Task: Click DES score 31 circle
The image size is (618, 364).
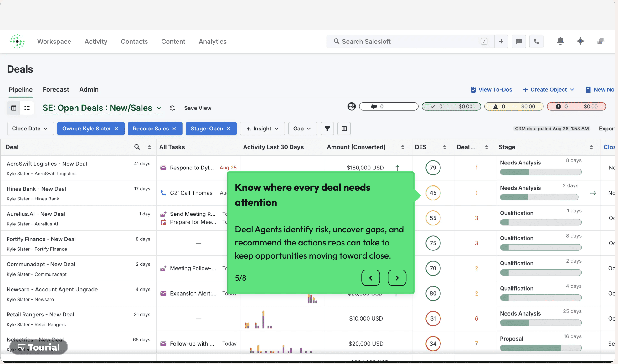Action: 433,318
